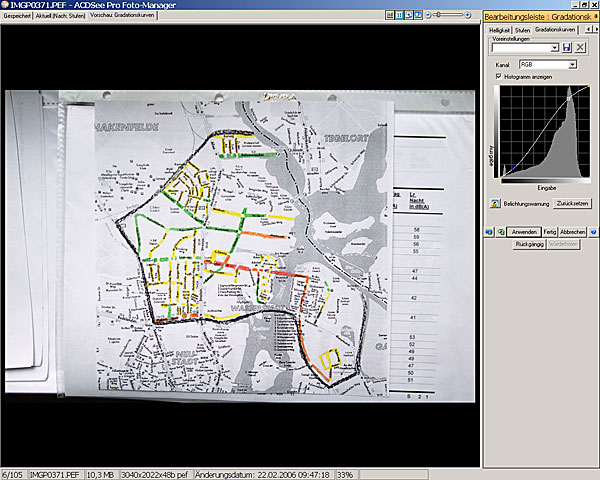Toggle the Histogramm anzeigen checkbox

click(x=499, y=76)
